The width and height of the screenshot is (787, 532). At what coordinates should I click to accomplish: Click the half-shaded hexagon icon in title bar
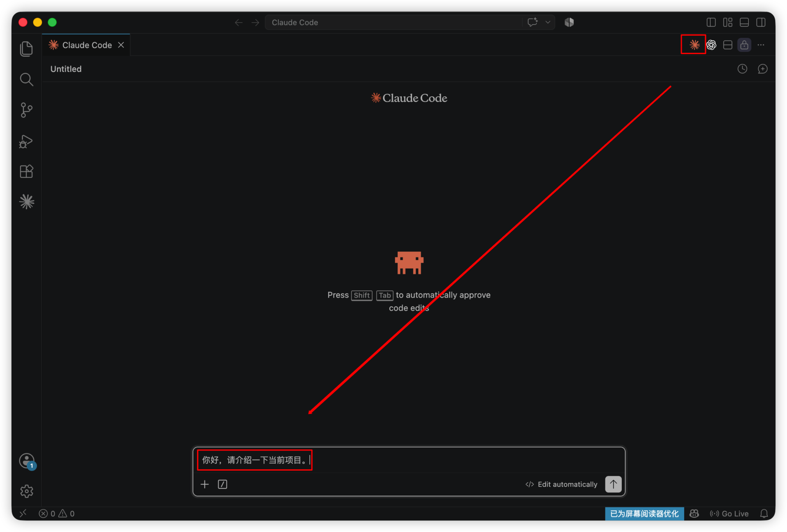[569, 22]
